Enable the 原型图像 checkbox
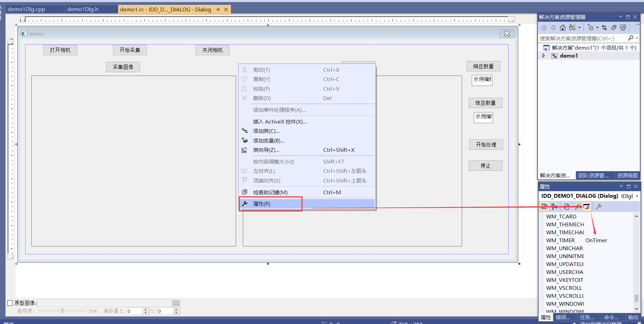The height and width of the screenshot is (324, 644). tap(10, 303)
